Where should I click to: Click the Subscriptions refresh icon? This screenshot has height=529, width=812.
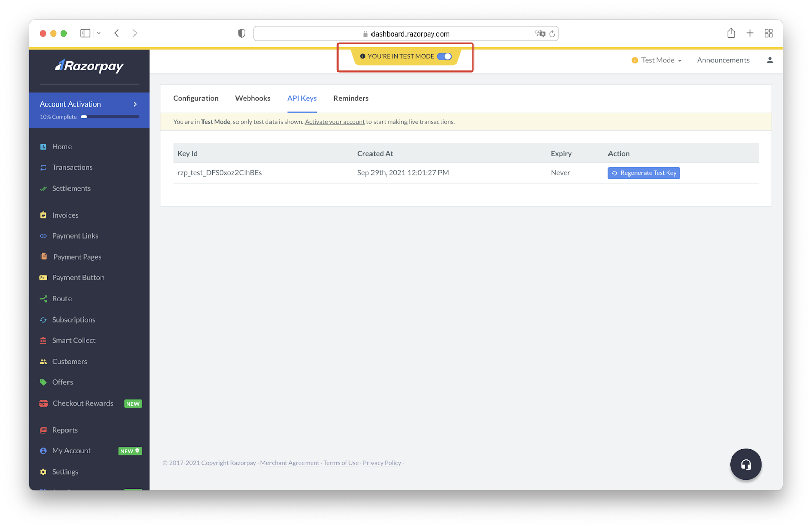pos(43,320)
